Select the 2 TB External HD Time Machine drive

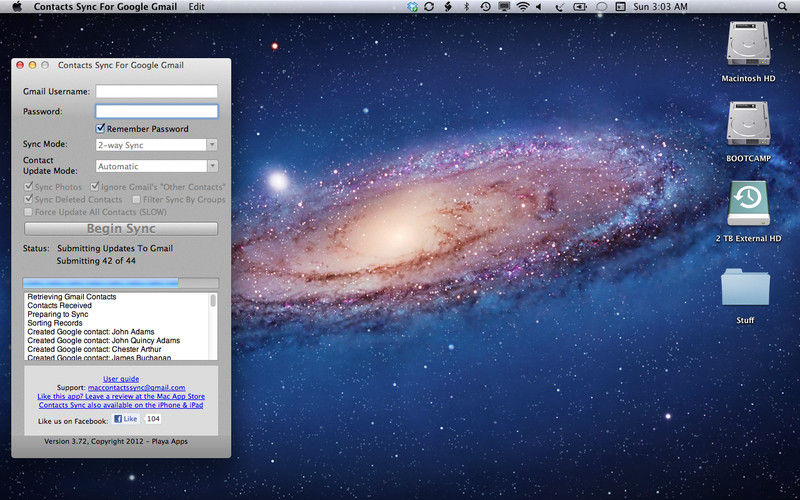point(748,203)
